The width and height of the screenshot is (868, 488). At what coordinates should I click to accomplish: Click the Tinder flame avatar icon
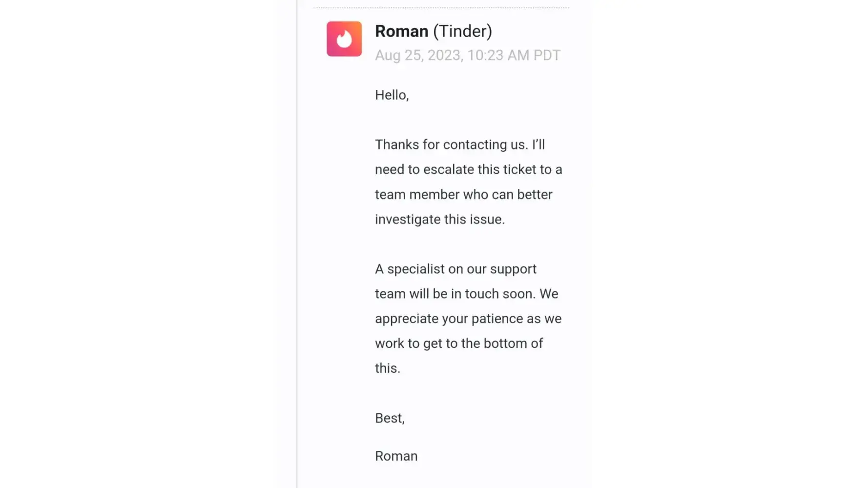(344, 39)
